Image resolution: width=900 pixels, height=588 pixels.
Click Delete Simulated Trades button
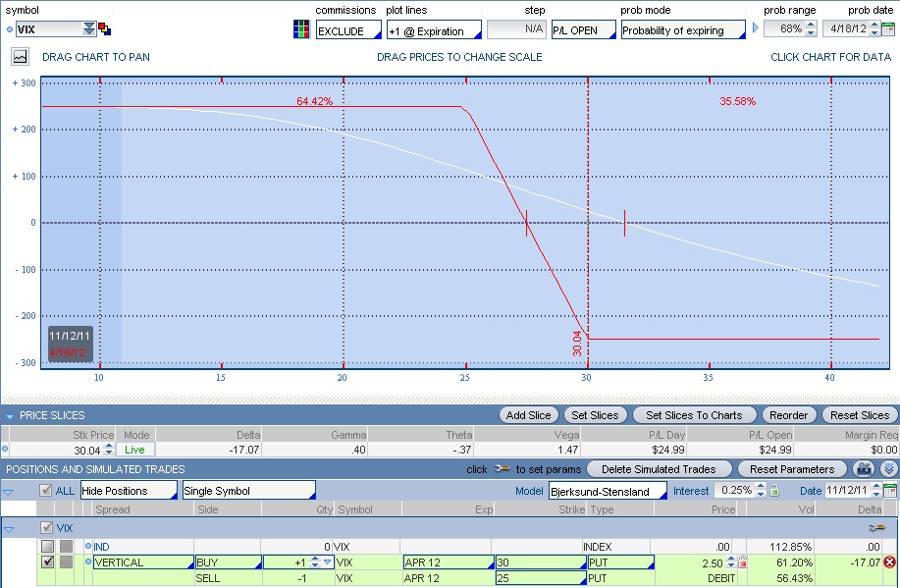659,469
